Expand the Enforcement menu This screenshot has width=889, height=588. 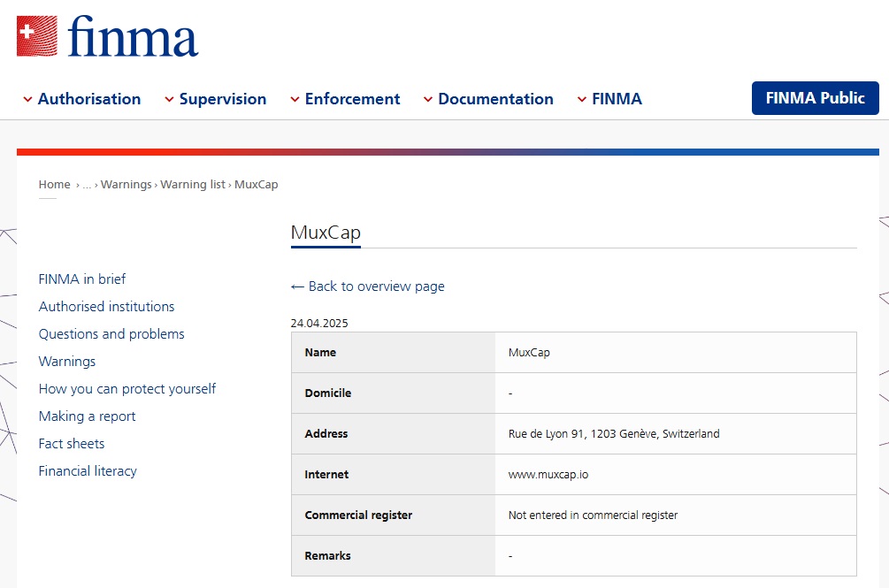[x=345, y=99]
